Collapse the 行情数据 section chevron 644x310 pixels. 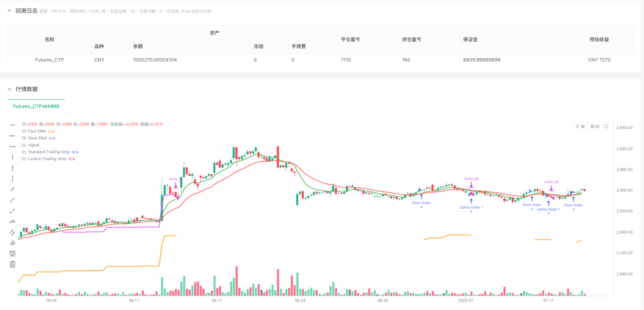pos(9,89)
